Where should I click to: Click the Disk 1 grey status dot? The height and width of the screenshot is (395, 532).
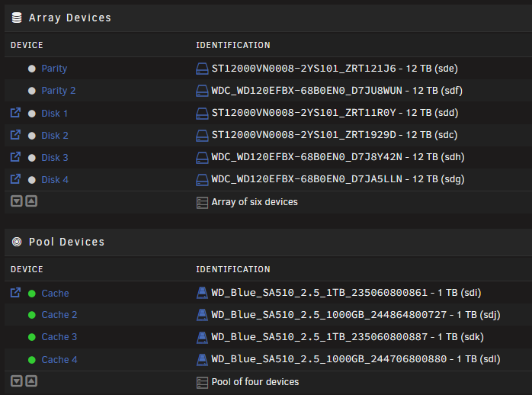[32, 114]
